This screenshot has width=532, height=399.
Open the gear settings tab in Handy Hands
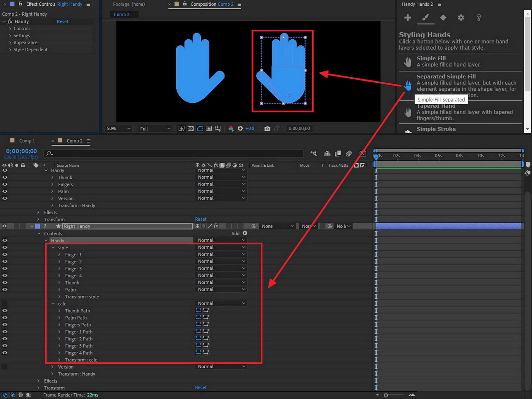click(461, 17)
